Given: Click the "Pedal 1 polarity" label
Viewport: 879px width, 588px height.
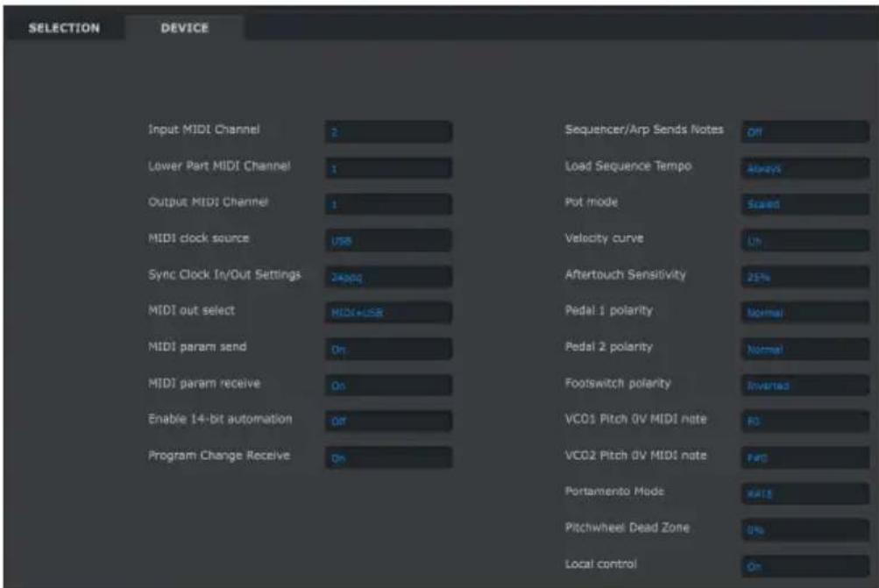Looking at the screenshot, I should tap(609, 310).
